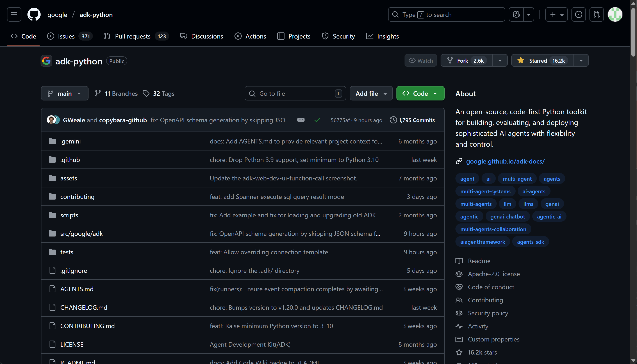Open the Create new plus menu
The image size is (637, 364).
[556, 14]
